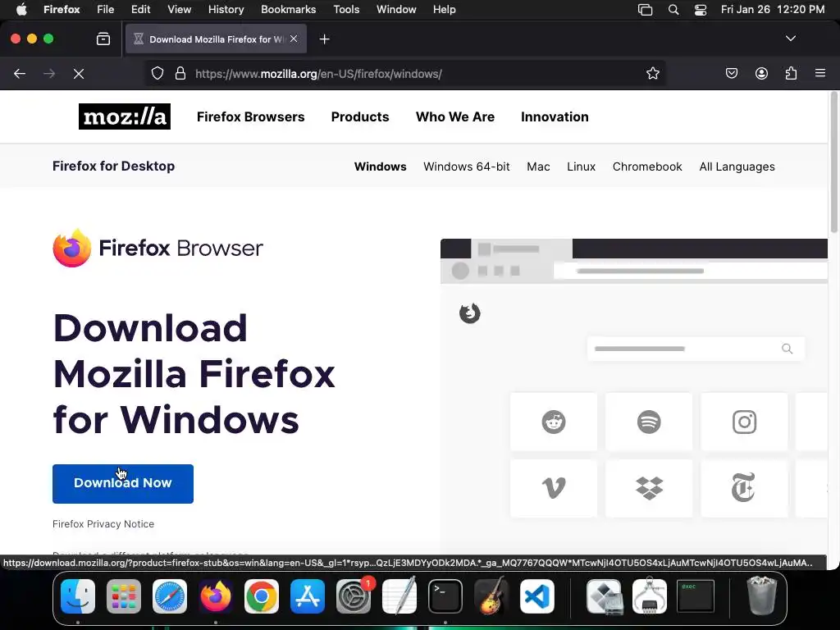Screen dimensions: 840x630
Task: Open the Firefox hamburger menu
Action: (820, 73)
